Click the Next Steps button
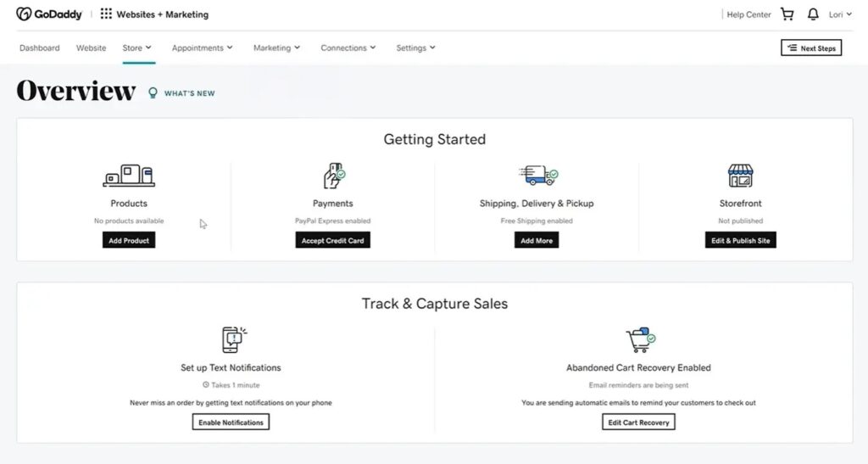 tap(811, 48)
